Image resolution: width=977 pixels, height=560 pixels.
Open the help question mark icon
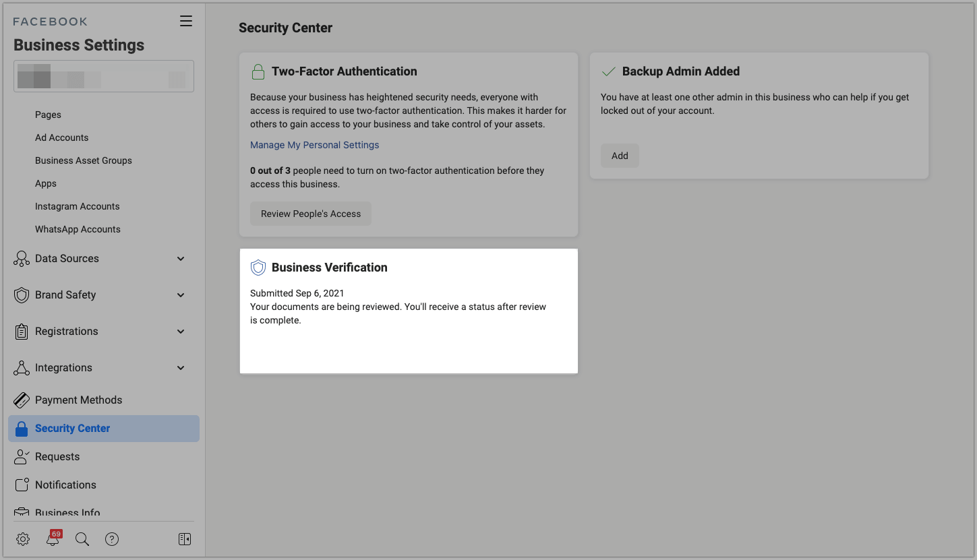pyautogui.click(x=112, y=539)
